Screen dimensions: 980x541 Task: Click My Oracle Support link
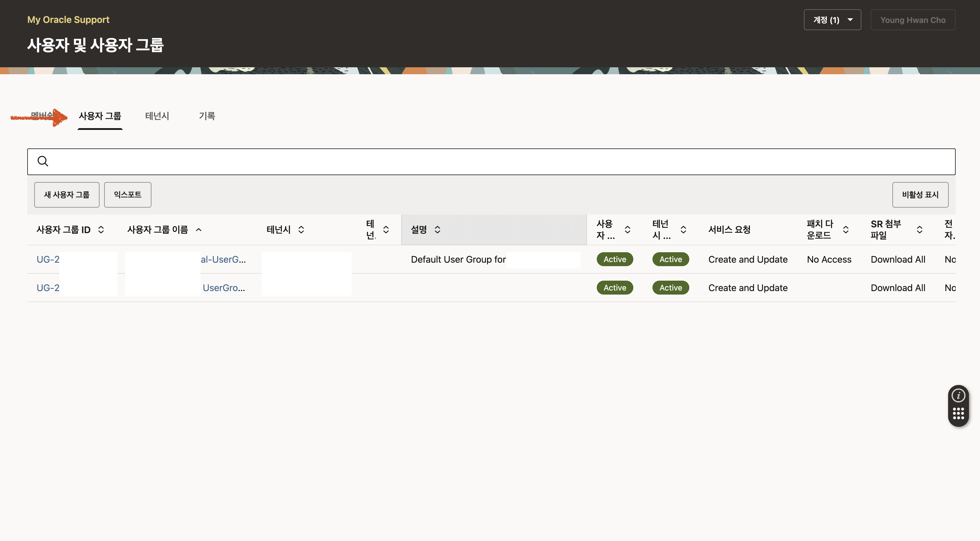pyautogui.click(x=68, y=20)
